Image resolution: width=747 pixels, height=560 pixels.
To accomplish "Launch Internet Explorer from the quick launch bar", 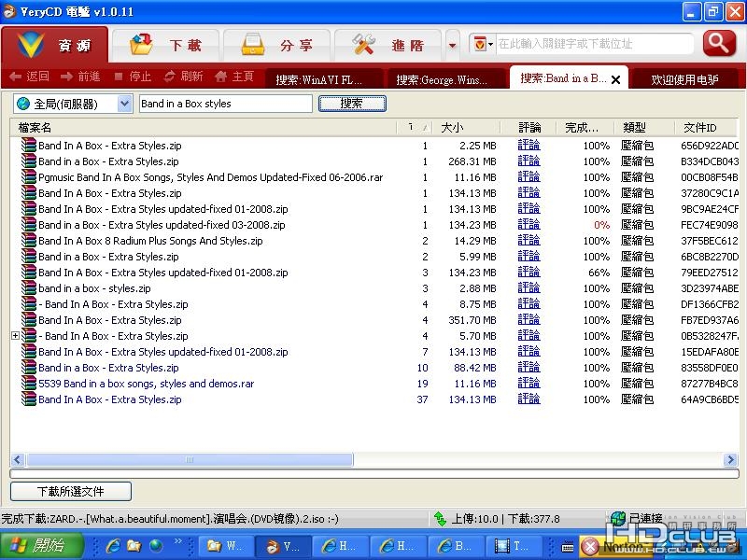I will click(x=113, y=546).
